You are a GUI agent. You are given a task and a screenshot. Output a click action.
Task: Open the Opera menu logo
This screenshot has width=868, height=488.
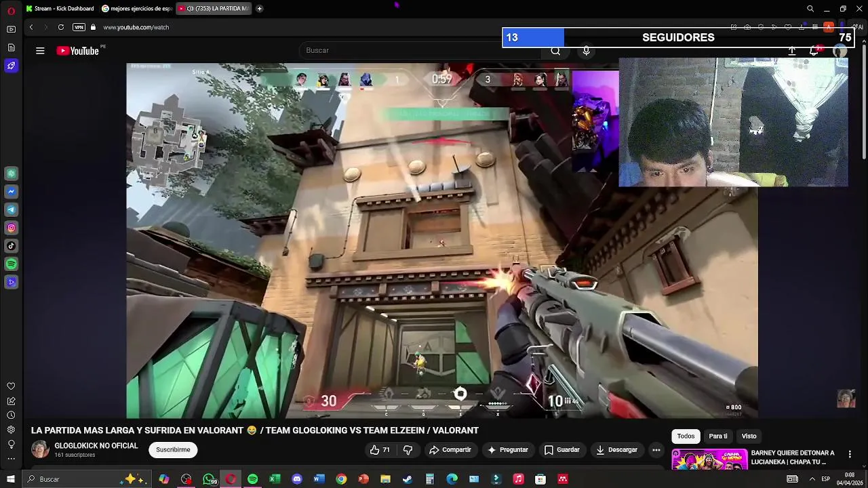[11, 11]
